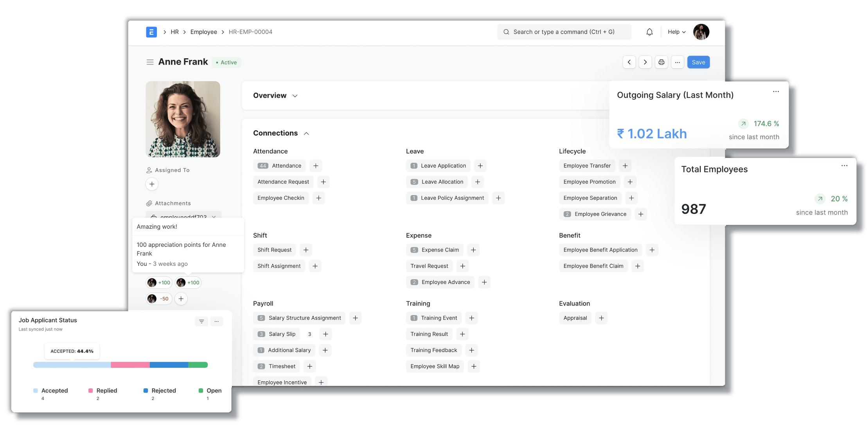The width and height of the screenshot is (868, 434).
Task: Go to previous employee record arrow
Action: tap(629, 62)
